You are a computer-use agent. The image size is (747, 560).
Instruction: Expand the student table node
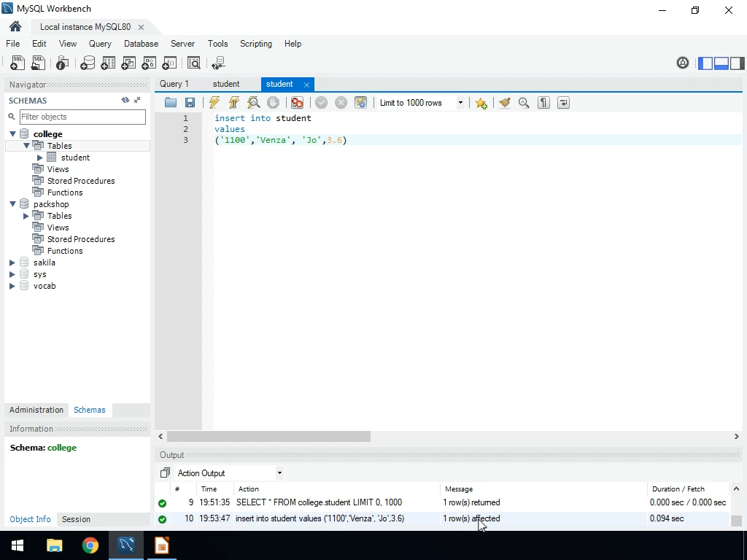tap(40, 157)
